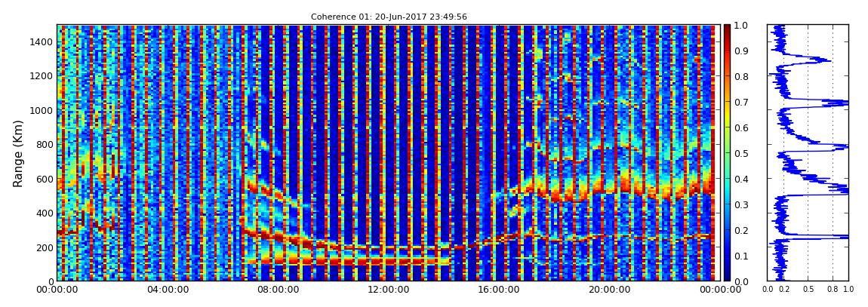Click the 0.9 label on the colorbar
This screenshot has width=868, height=307.
point(740,51)
